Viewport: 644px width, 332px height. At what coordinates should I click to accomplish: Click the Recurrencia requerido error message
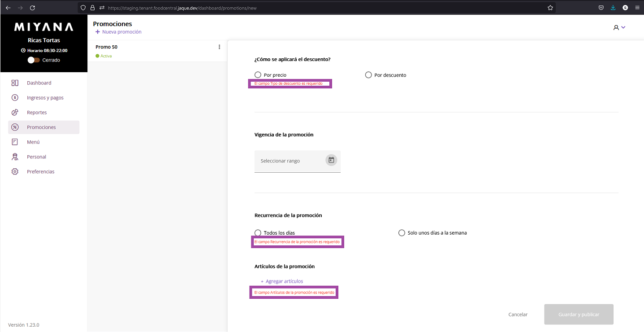point(297,242)
